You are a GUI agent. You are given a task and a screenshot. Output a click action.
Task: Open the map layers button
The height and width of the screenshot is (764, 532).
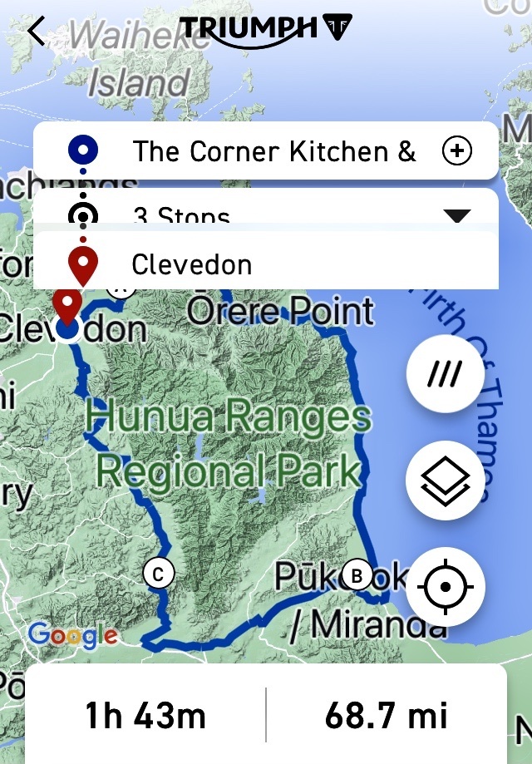coord(446,481)
